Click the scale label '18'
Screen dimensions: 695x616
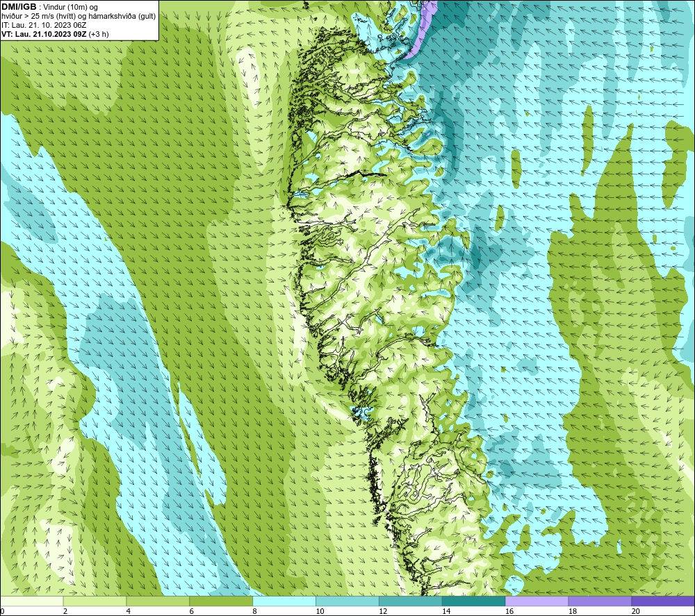click(573, 611)
